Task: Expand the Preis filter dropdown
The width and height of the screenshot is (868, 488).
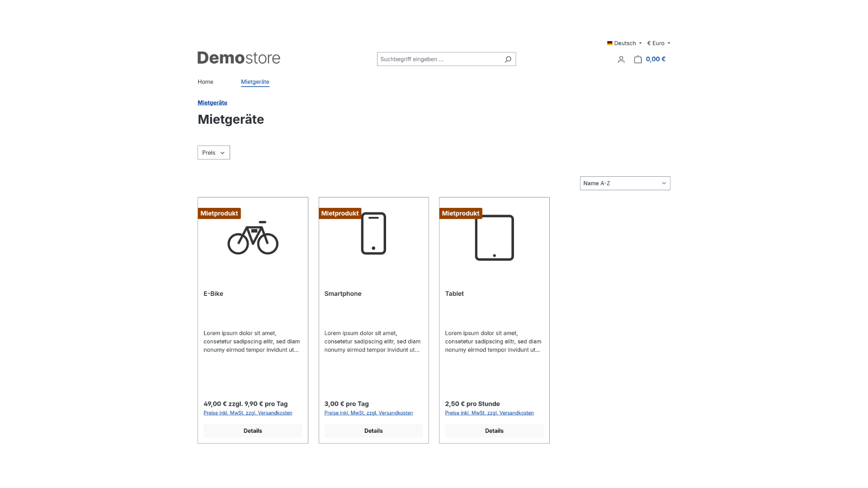Action: pyautogui.click(x=214, y=153)
